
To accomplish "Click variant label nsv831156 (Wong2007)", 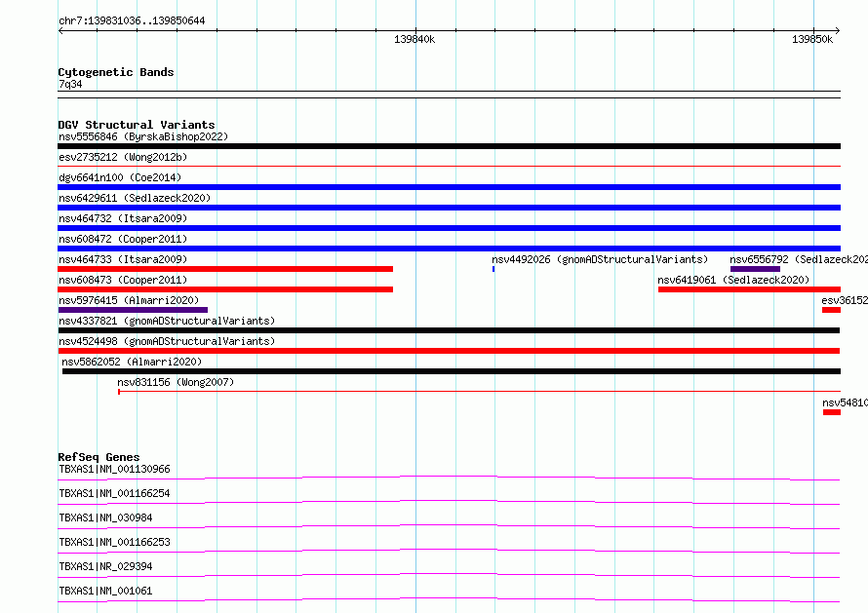I will (x=176, y=382).
